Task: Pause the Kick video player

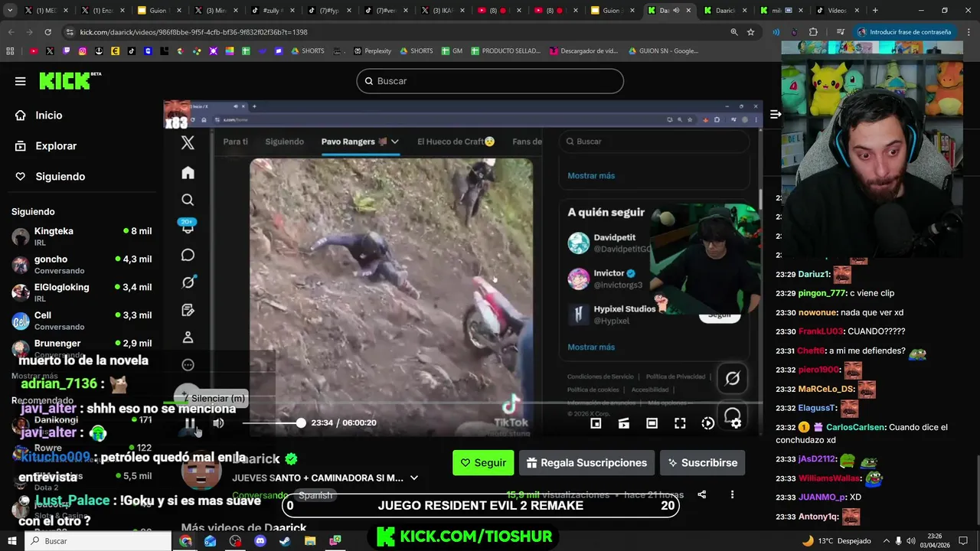Action: tap(191, 423)
